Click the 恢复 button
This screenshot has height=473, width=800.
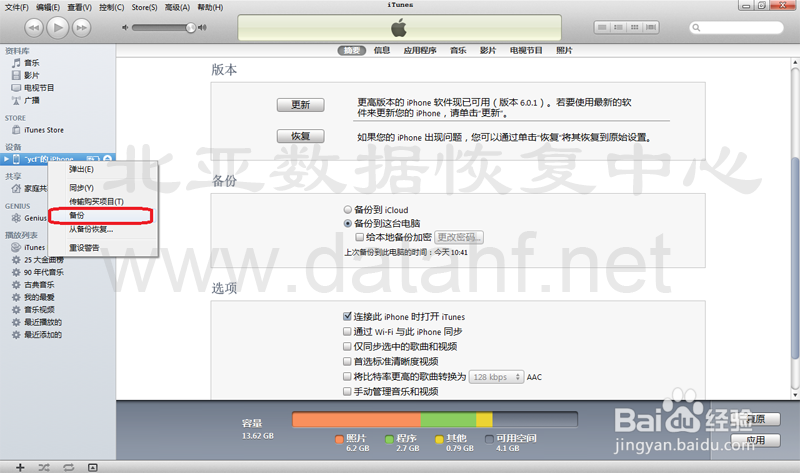[301, 136]
